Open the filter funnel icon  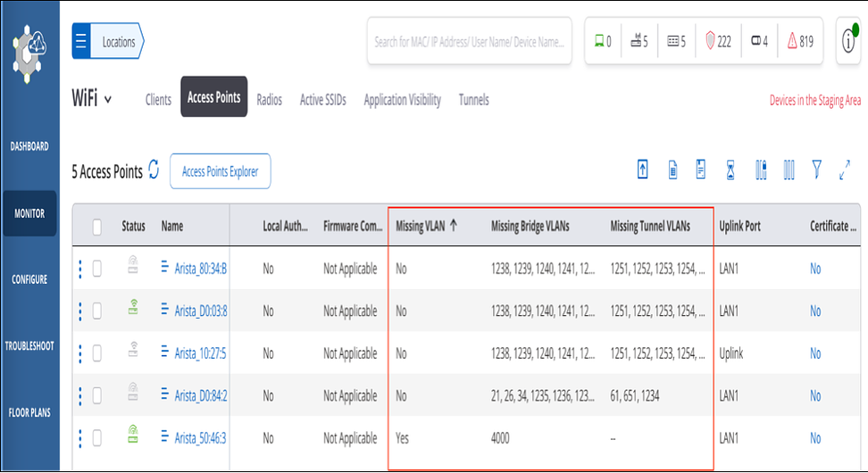(x=816, y=170)
